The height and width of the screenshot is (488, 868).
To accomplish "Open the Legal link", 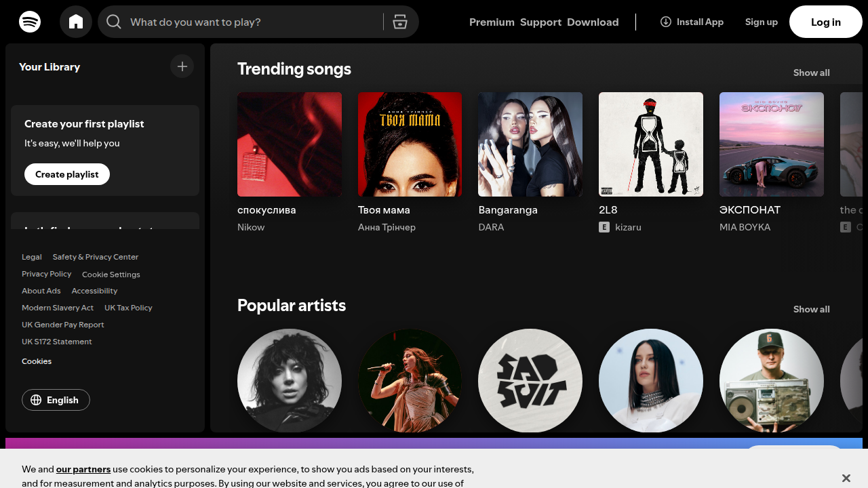I will pos(32,257).
